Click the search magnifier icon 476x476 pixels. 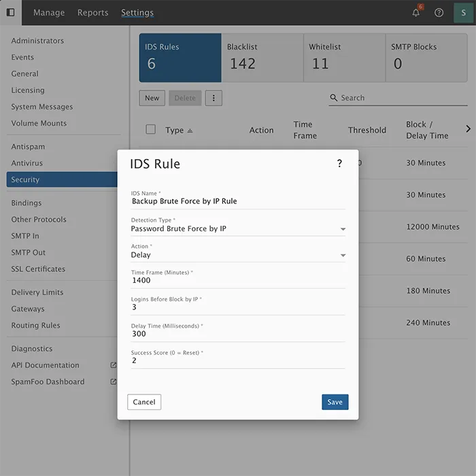(x=333, y=98)
